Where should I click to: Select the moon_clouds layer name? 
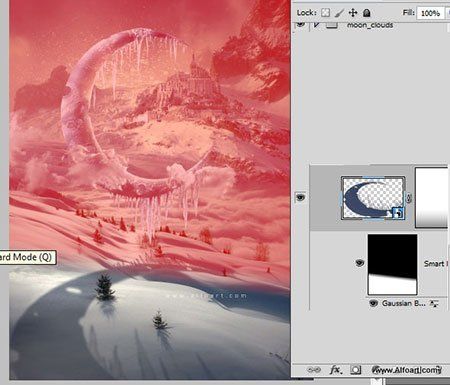point(370,25)
